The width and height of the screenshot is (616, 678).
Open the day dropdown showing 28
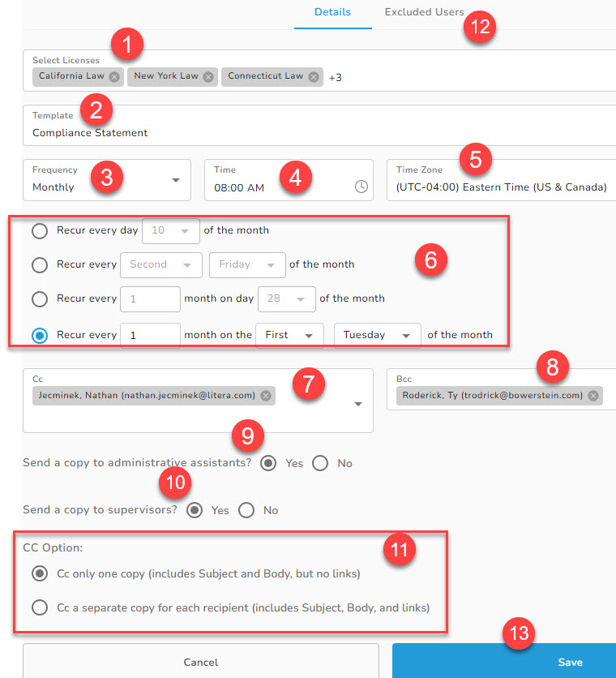coord(287,298)
